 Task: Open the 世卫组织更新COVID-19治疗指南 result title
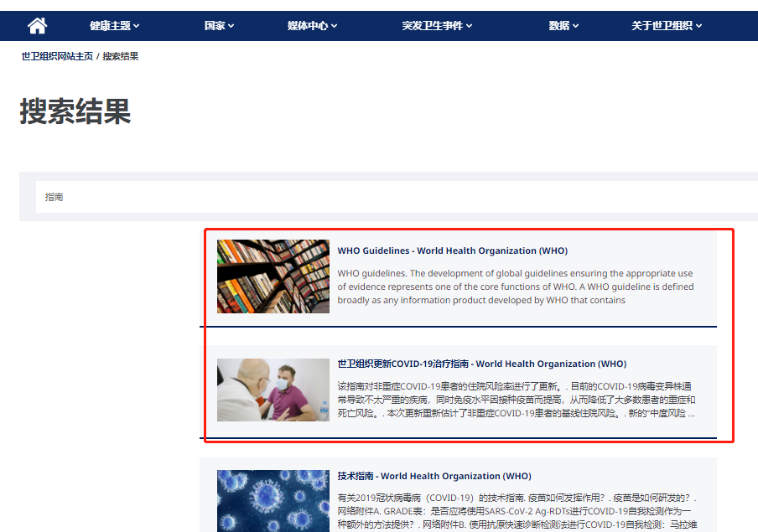click(x=482, y=364)
